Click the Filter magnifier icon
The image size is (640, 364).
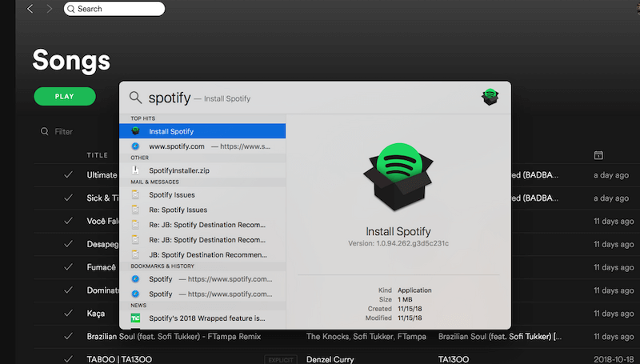(43, 131)
